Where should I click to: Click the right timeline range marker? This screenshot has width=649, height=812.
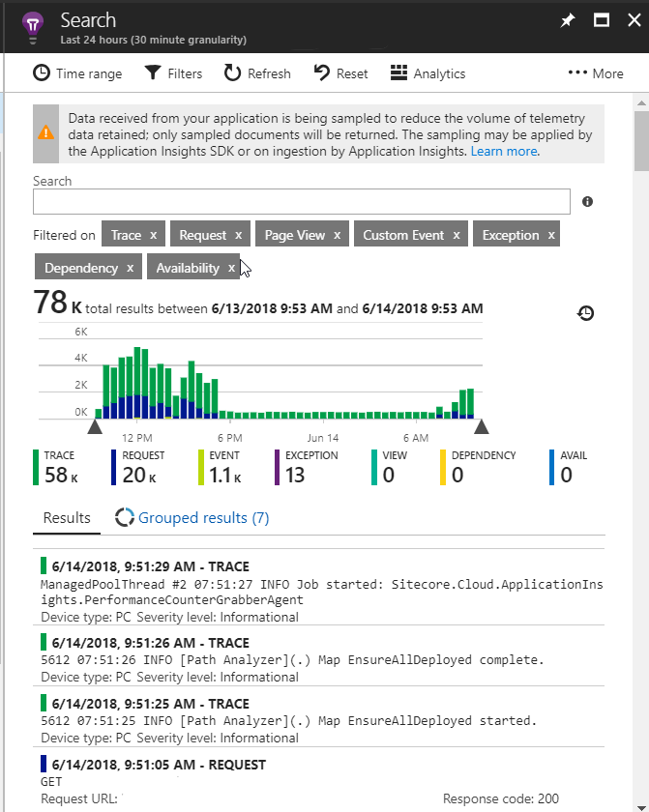(481, 426)
